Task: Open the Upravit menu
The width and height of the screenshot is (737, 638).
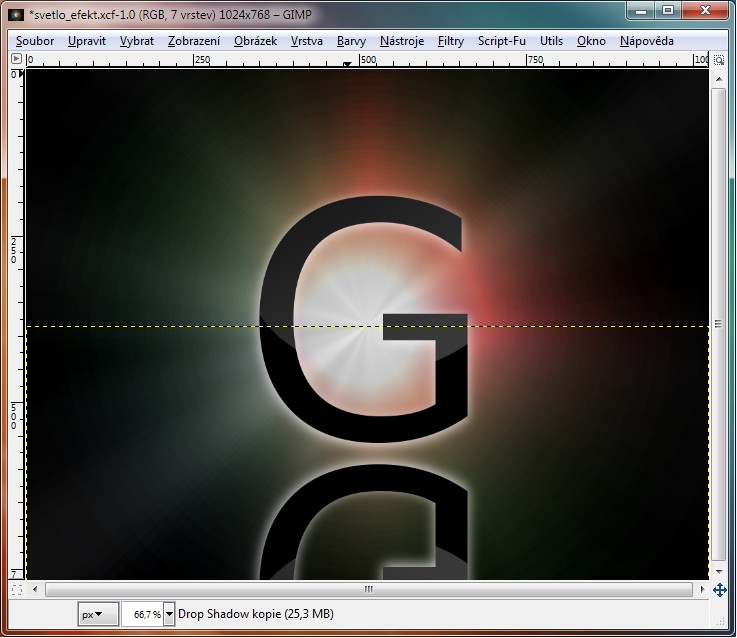Action: (87, 41)
